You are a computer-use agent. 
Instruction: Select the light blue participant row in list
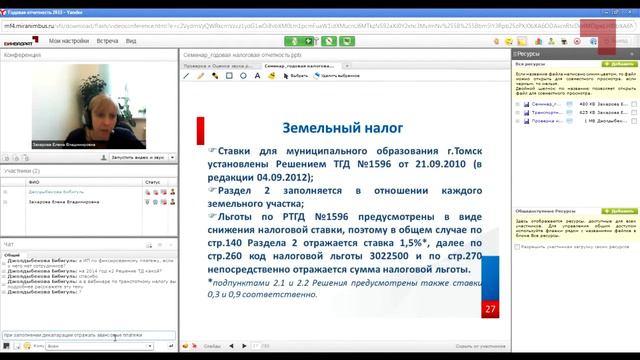point(89,192)
